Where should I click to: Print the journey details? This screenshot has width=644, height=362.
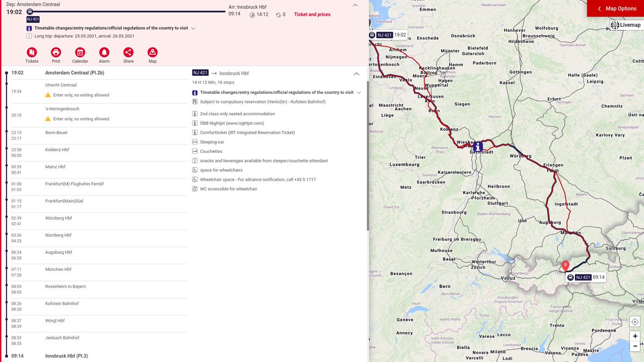click(56, 52)
